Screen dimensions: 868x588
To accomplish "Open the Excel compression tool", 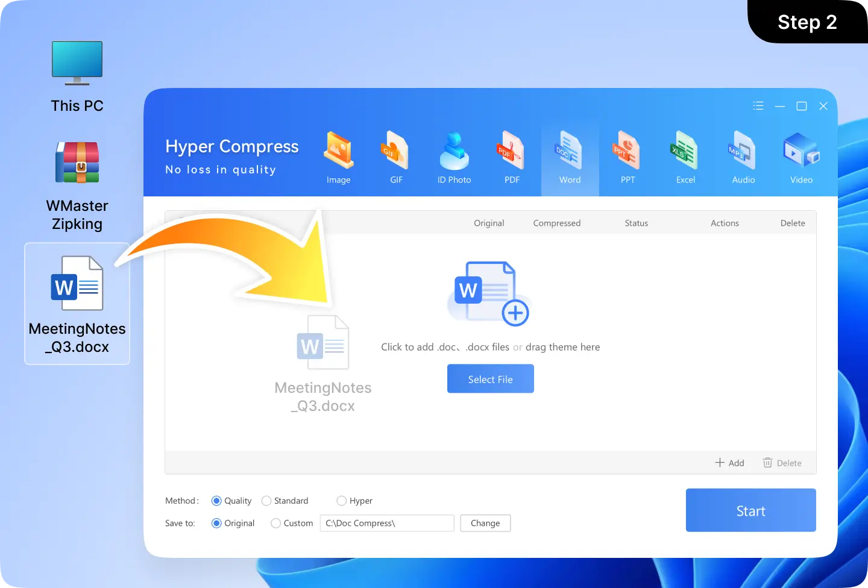I will [x=685, y=158].
